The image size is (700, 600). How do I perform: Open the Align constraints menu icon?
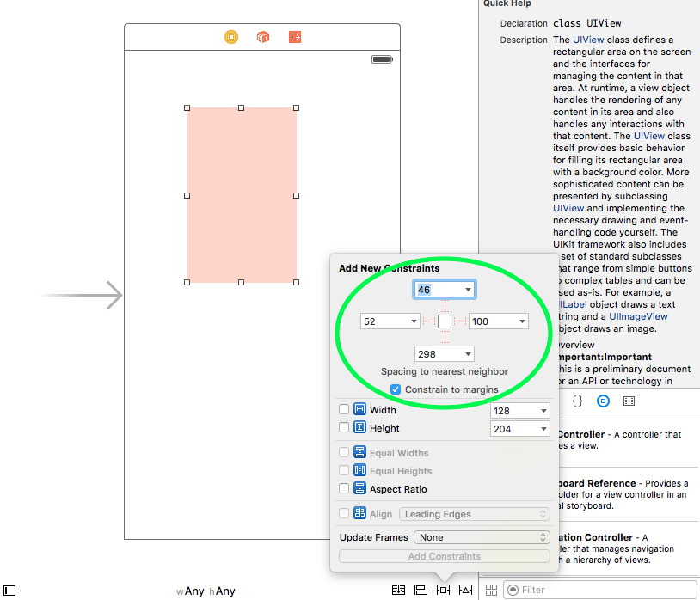[421, 590]
